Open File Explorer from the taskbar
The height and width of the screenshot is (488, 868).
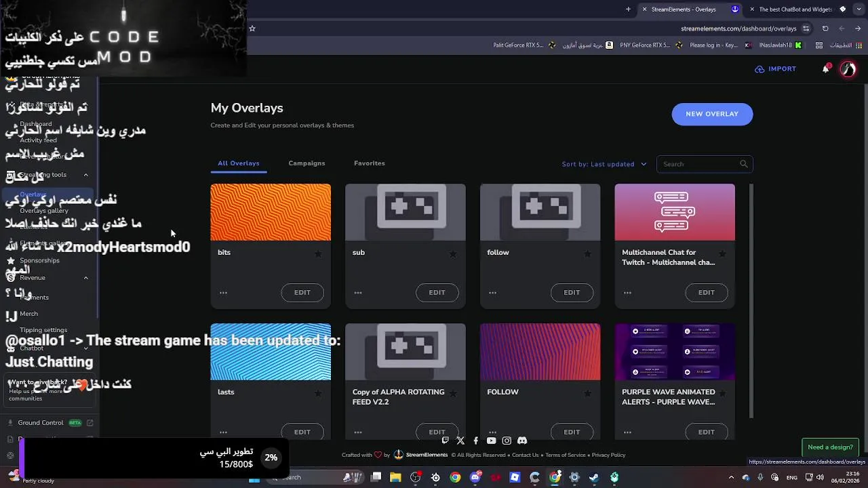[395, 478]
